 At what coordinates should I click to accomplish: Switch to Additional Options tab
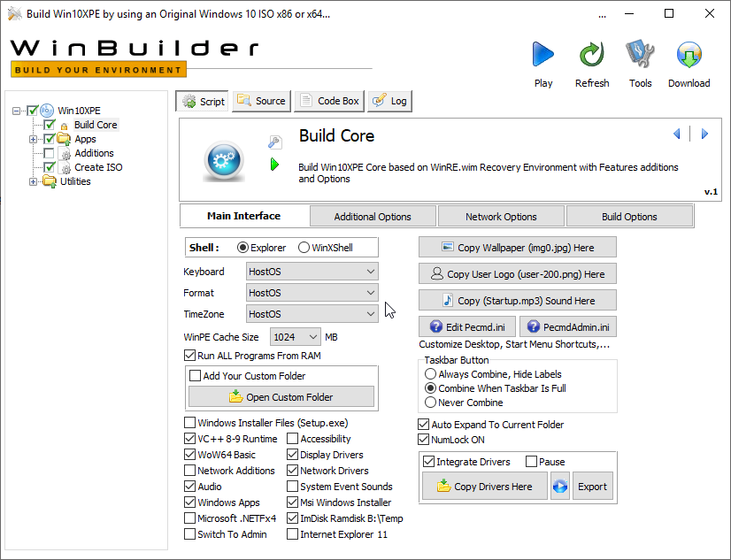[373, 217]
